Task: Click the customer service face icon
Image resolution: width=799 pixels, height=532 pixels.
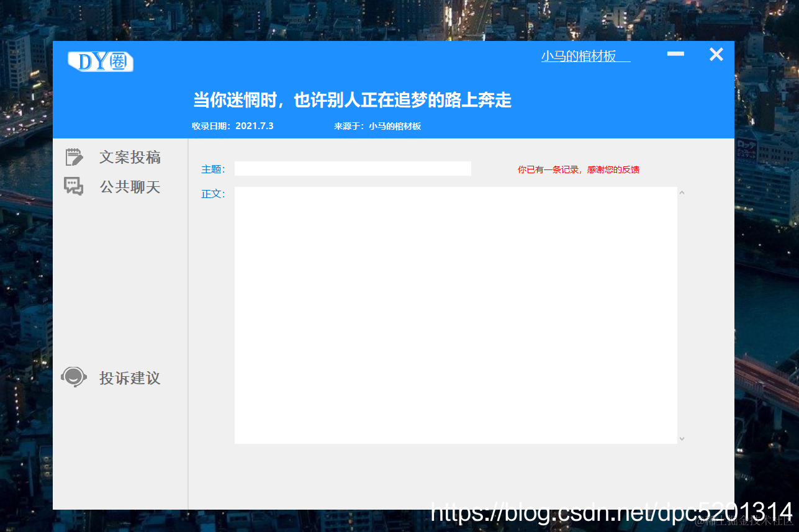Action: coord(74,377)
